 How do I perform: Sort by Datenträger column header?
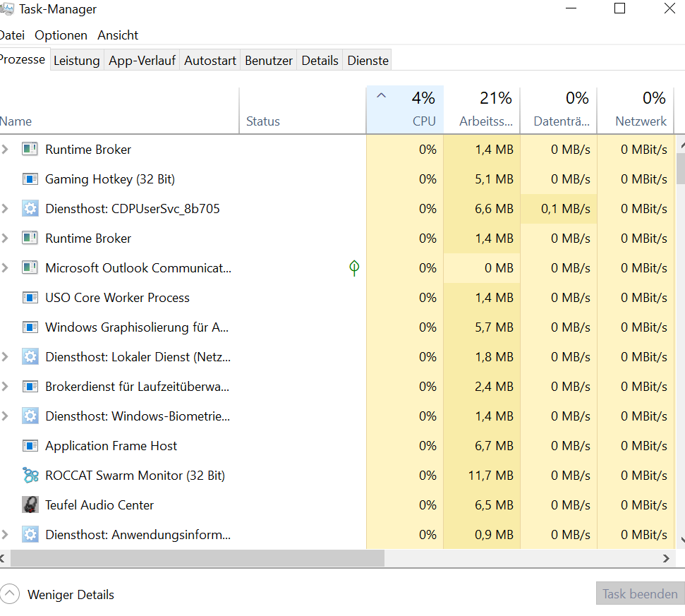tap(559, 109)
